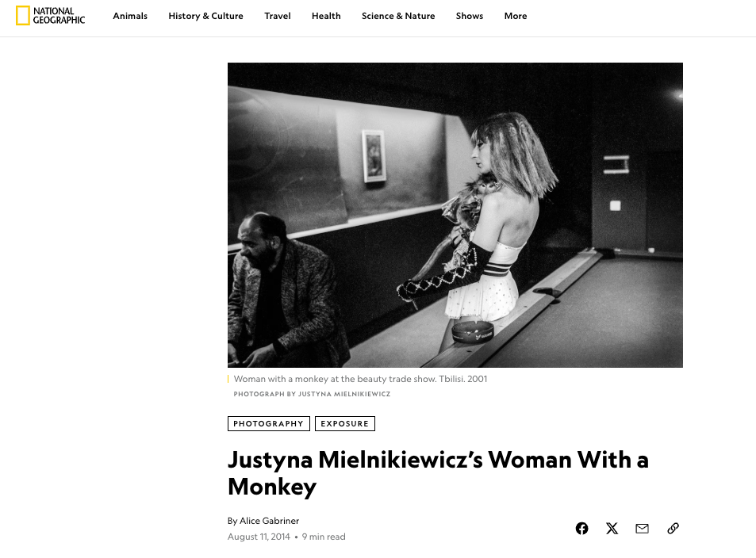756x558 pixels.
Task: Copy article link with chain icon
Action: [673, 529]
